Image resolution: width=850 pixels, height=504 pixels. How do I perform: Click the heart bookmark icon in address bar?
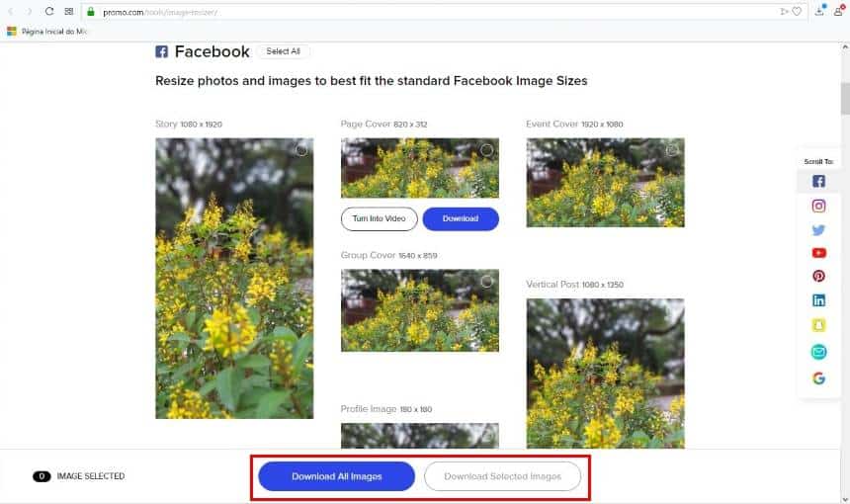[797, 12]
